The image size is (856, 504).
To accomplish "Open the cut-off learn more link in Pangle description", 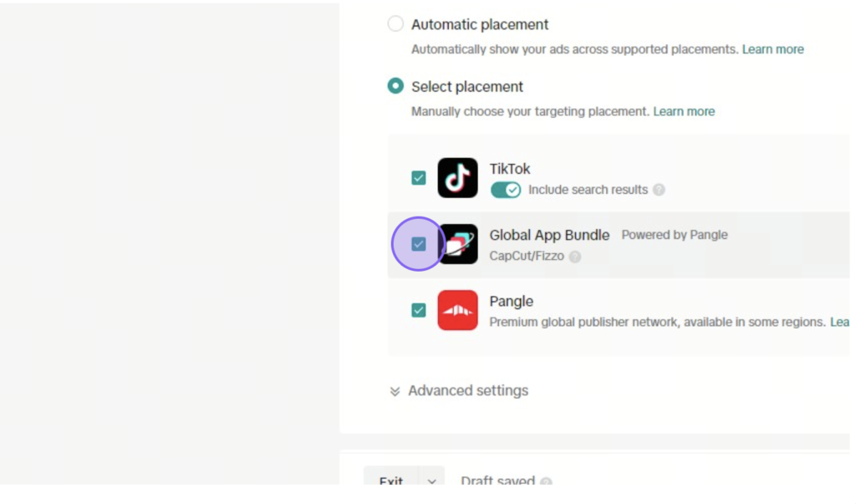I will pos(839,322).
